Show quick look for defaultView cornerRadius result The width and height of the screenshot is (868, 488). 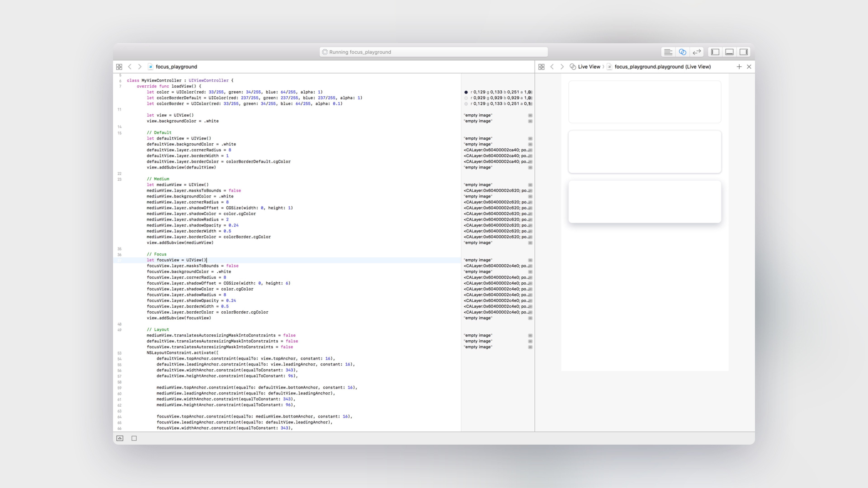[530, 150]
